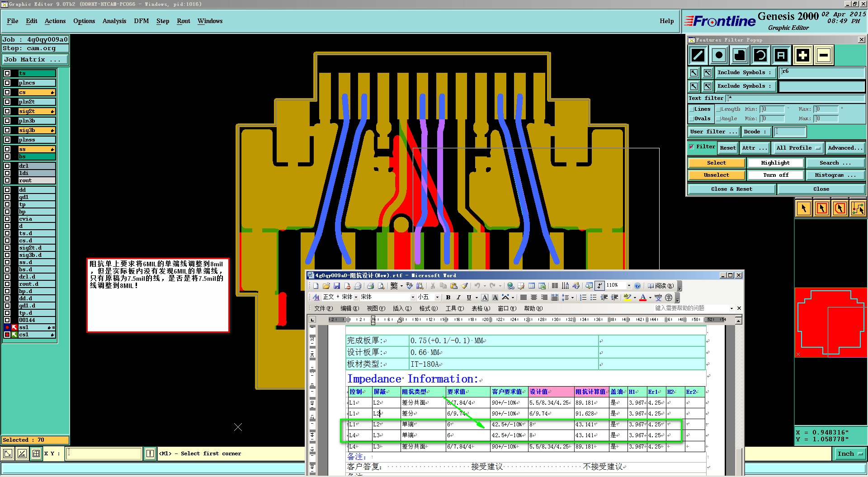Open the Inch units dropdown
The height and width of the screenshot is (477, 868).
pyautogui.click(x=849, y=453)
